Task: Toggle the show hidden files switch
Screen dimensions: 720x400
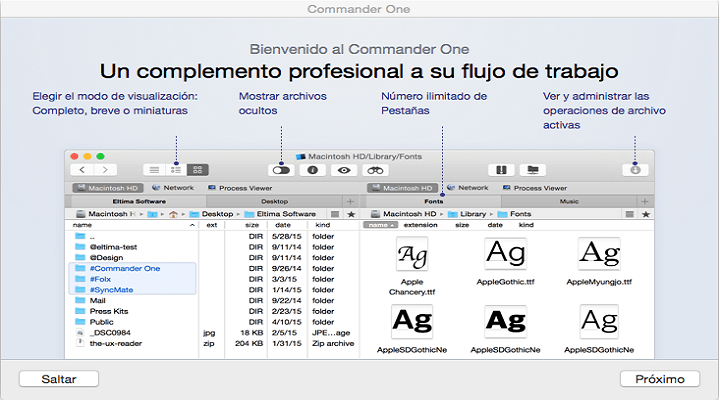Action: coord(281,170)
